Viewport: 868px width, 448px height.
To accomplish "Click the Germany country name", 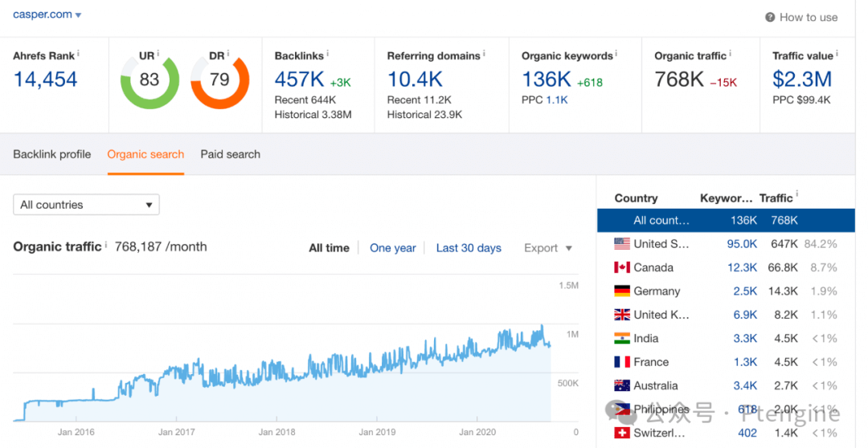I will tap(657, 291).
